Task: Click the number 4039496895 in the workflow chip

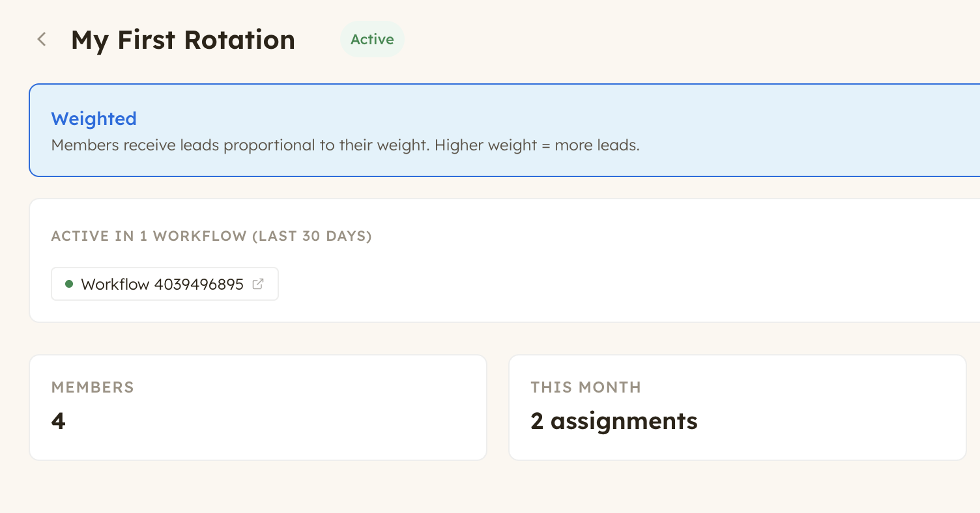Action: click(x=199, y=284)
